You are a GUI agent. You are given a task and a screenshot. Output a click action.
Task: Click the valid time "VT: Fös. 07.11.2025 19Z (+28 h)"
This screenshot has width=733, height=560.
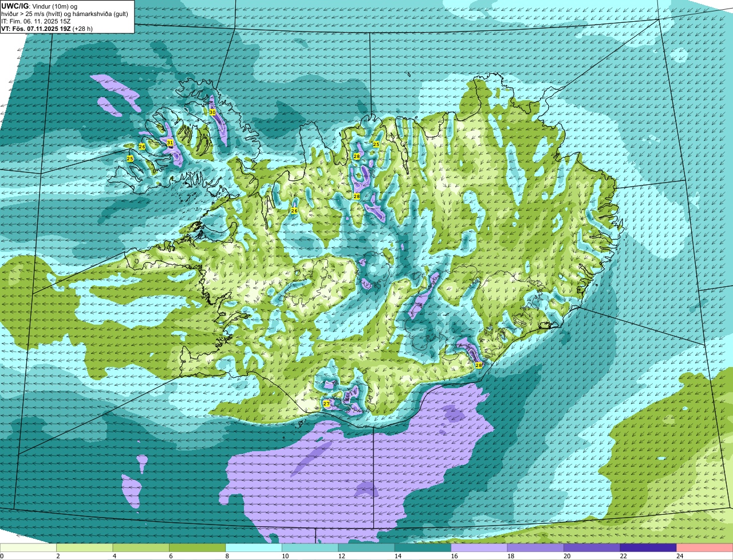(47, 29)
